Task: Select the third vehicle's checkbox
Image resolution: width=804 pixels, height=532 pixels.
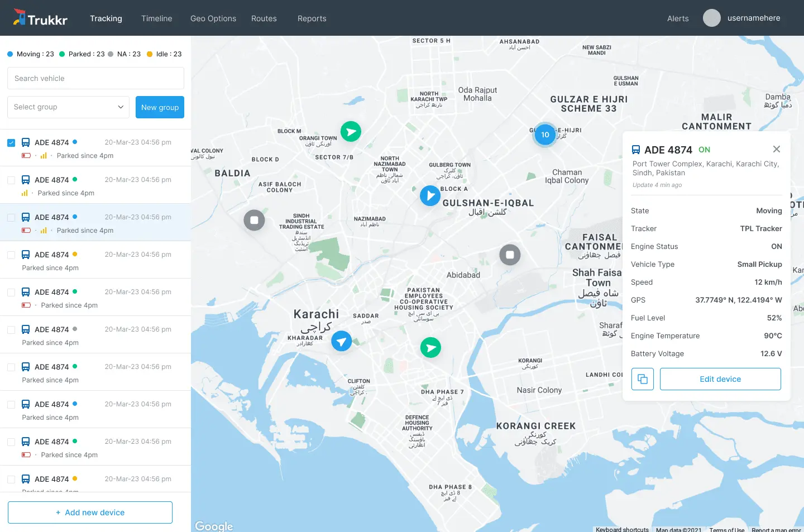Action: coord(11,217)
